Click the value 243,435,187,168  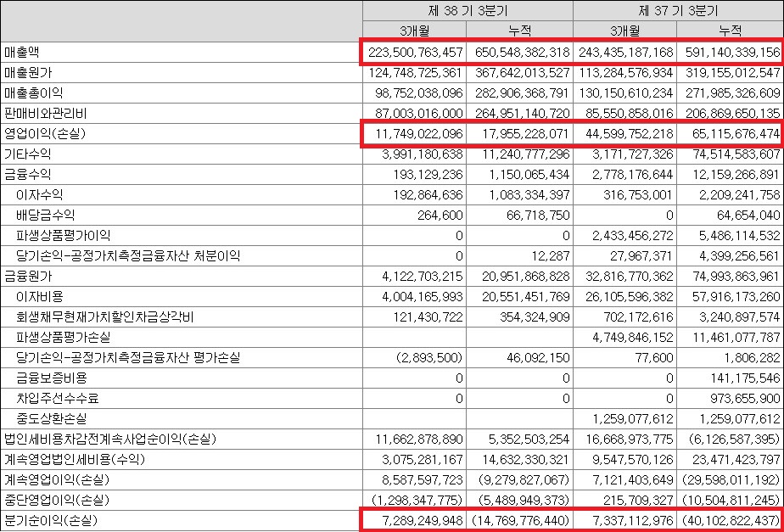coord(625,52)
